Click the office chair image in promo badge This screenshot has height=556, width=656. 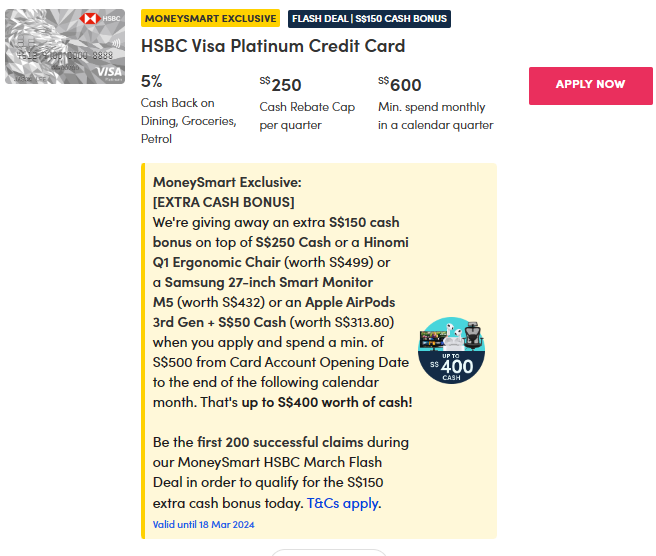[473, 335]
